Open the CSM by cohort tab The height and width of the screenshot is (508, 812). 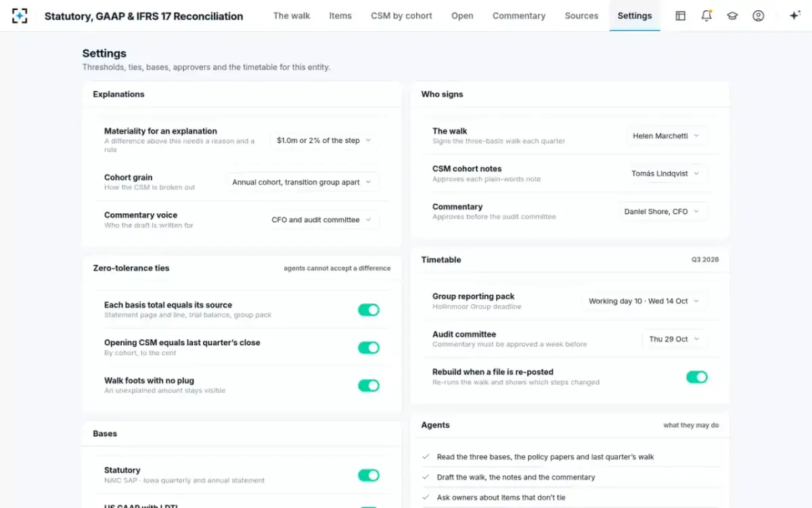(401, 16)
